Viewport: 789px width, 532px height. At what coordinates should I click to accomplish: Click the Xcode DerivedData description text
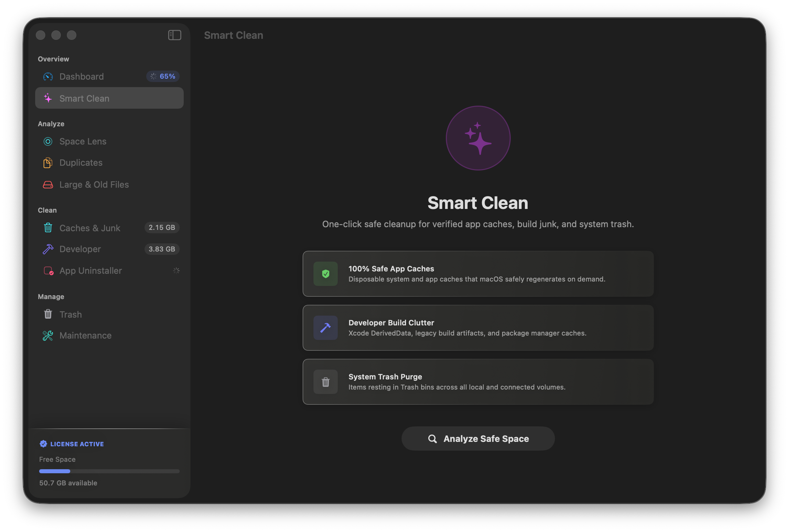tap(467, 333)
